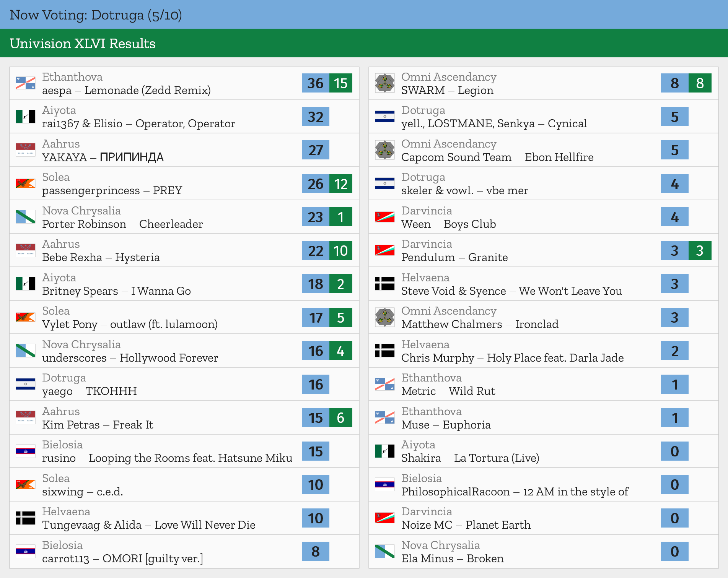Click the Aahrus flag beside Bebe Rexha – Hysteria
Viewport: 728px width, 578px height.
pos(26,250)
